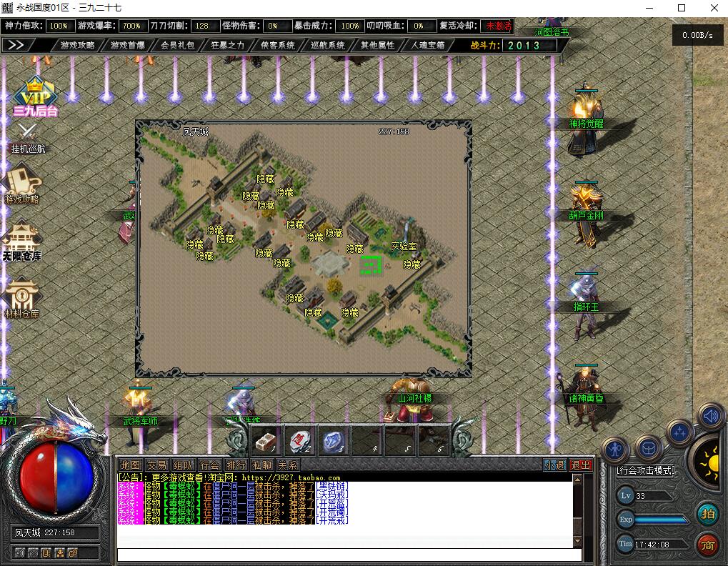This screenshot has height=566, width=728.
Task: Click the 凤天城 map title
Action: (196, 131)
